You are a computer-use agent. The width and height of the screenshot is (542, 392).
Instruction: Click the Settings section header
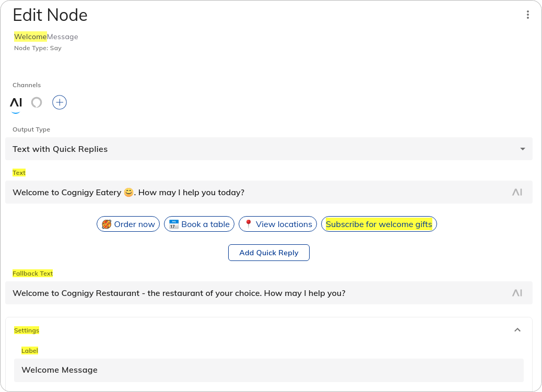(x=27, y=330)
